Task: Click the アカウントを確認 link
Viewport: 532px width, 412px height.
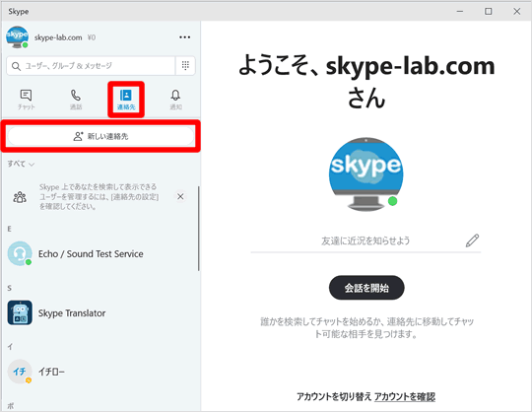Action: [405, 396]
